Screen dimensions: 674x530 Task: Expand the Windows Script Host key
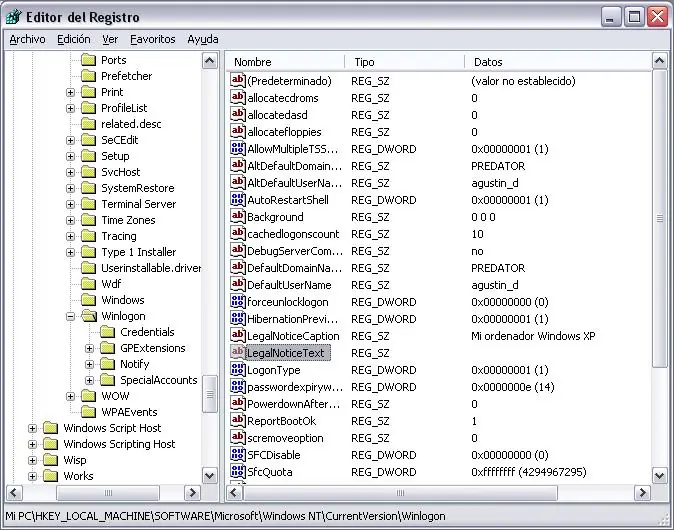33,429
